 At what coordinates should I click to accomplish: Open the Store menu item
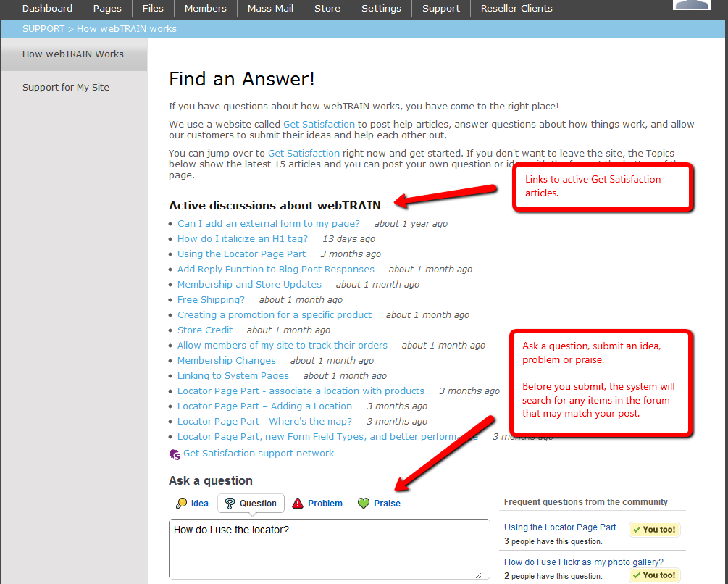[327, 9]
